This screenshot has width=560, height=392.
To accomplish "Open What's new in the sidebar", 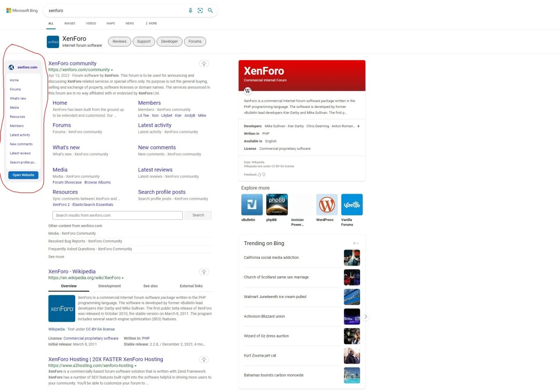I will (18, 98).
